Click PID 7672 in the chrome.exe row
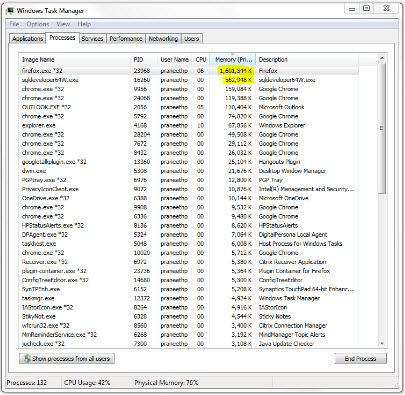405x395 pixels. pos(140,144)
